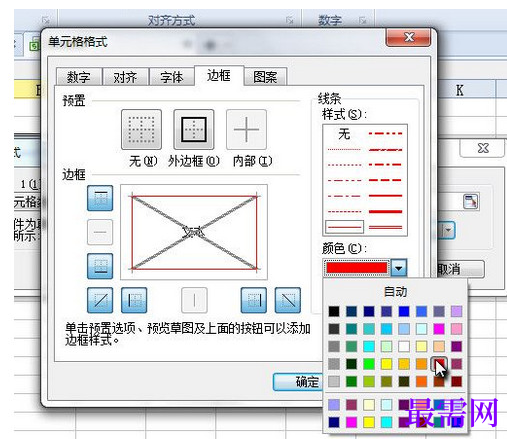Viewport: 517px width, 444px height.
Task: Choose the selected thin solid line style
Action: pyautogui.click(x=344, y=227)
